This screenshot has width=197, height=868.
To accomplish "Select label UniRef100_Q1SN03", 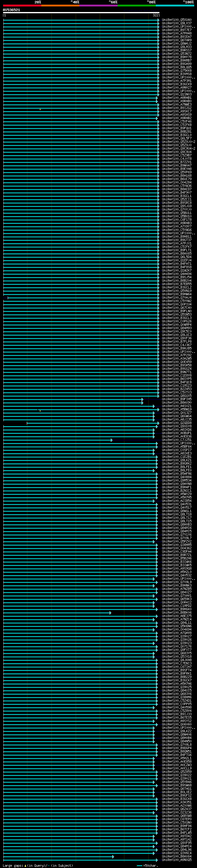I will 177,94.
